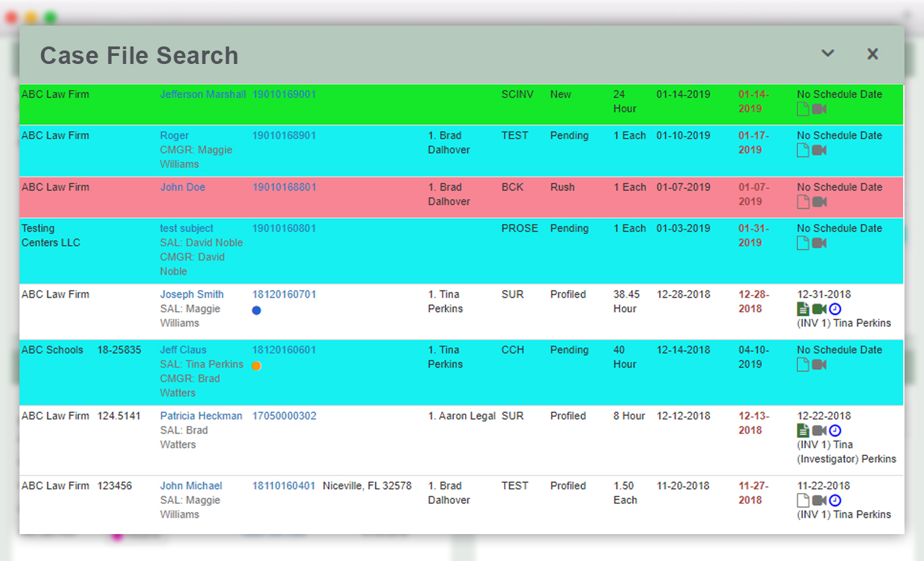Open case number 18120160701

(x=284, y=294)
